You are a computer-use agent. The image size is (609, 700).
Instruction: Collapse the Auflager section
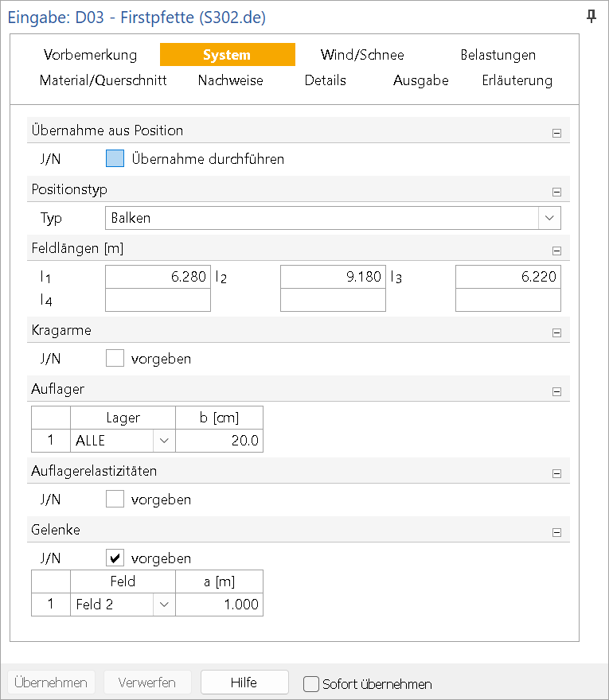(556, 391)
